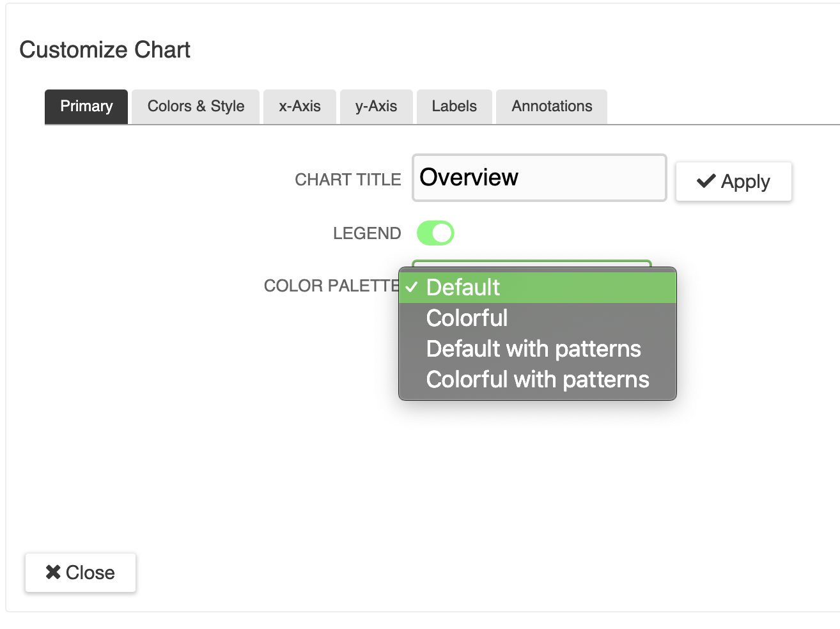Screen dimensions: 840x629
Task: Click the LEGEND label text
Action: point(366,233)
